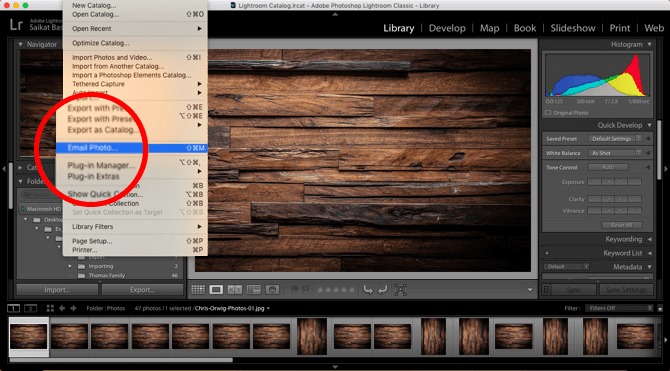Click the face region draw tool icon
The width and height of the screenshot is (670, 371).
click(400, 290)
